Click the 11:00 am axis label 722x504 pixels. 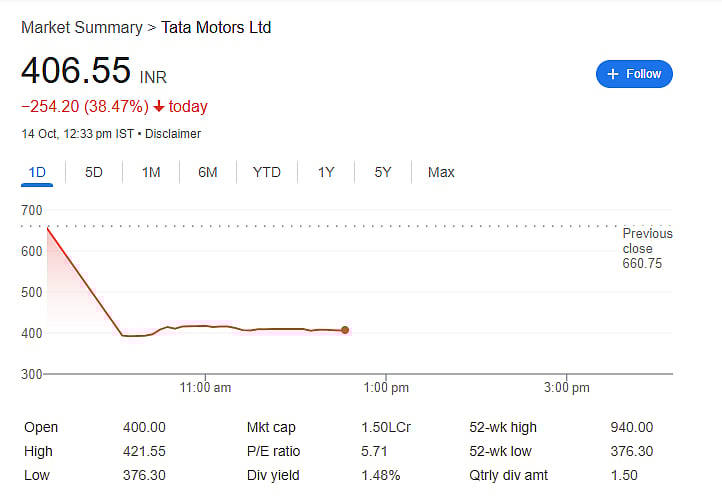[206, 387]
